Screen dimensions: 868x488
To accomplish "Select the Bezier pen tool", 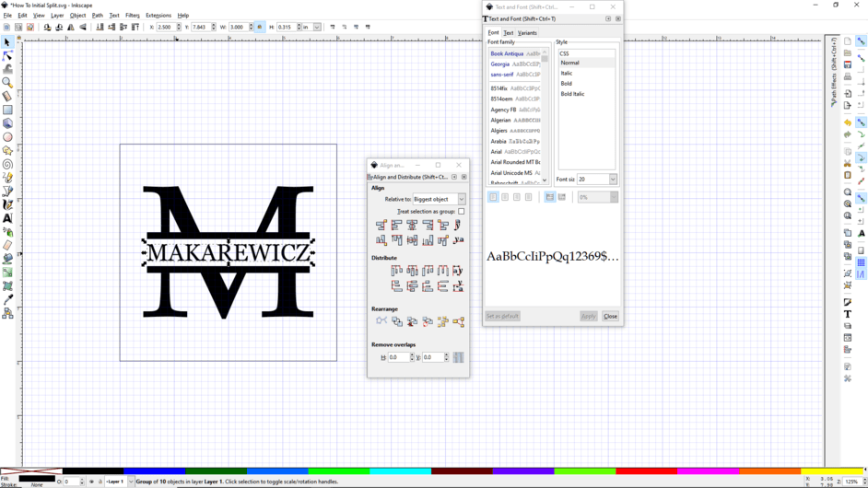I will (x=7, y=191).
